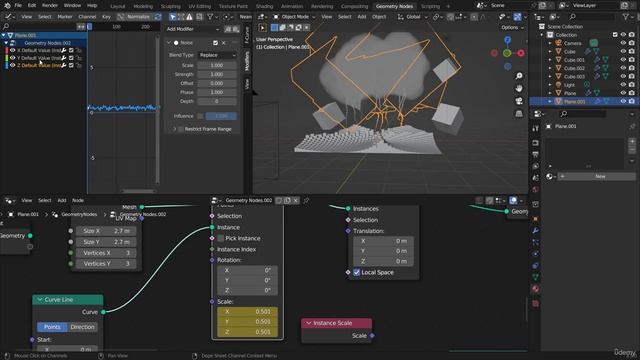Image resolution: width=640 pixels, height=360 pixels.
Task: Switch to the Layout workspace tab
Action: (118, 7)
